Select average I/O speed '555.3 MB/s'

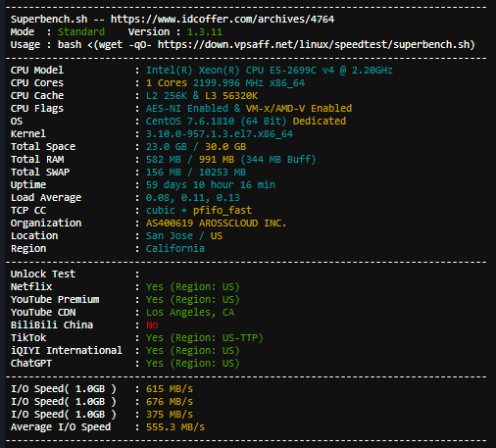click(x=175, y=427)
